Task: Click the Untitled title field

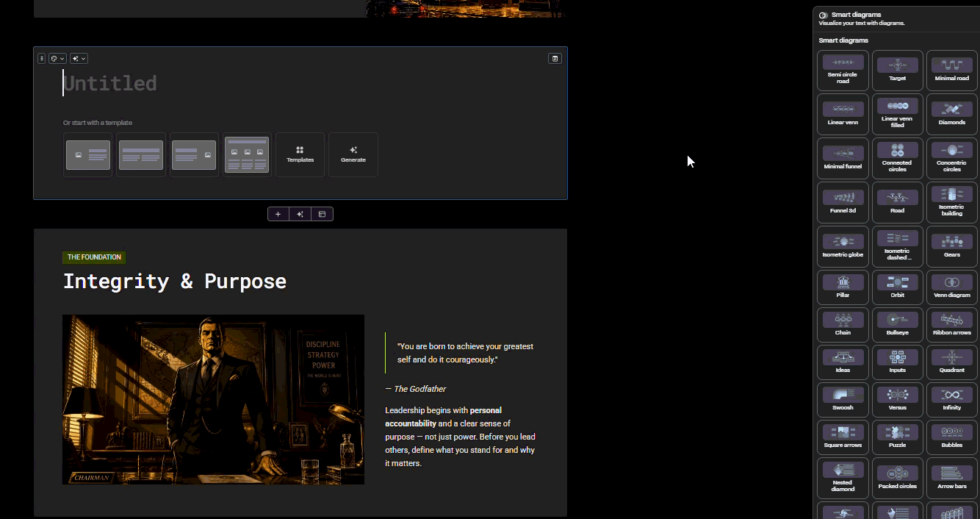Action: coord(110,83)
